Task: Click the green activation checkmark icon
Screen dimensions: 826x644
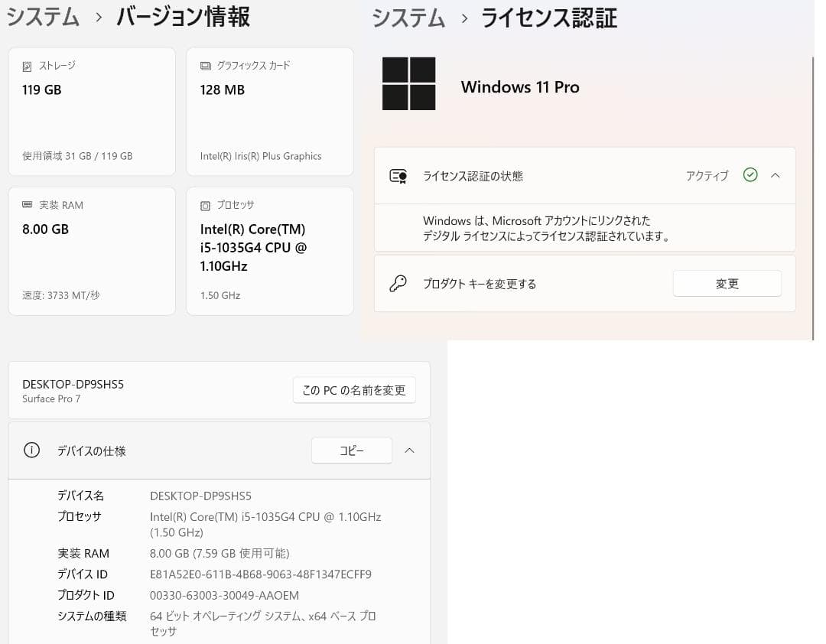Action: (x=750, y=175)
